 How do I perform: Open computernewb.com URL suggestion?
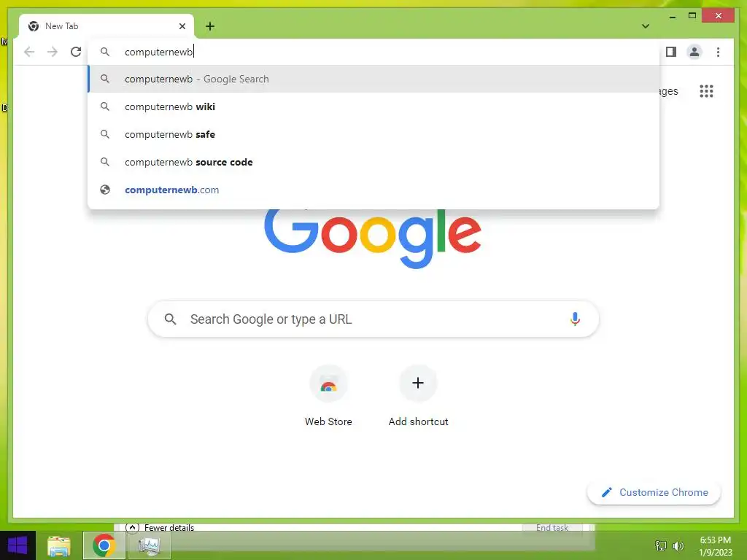click(373, 190)
